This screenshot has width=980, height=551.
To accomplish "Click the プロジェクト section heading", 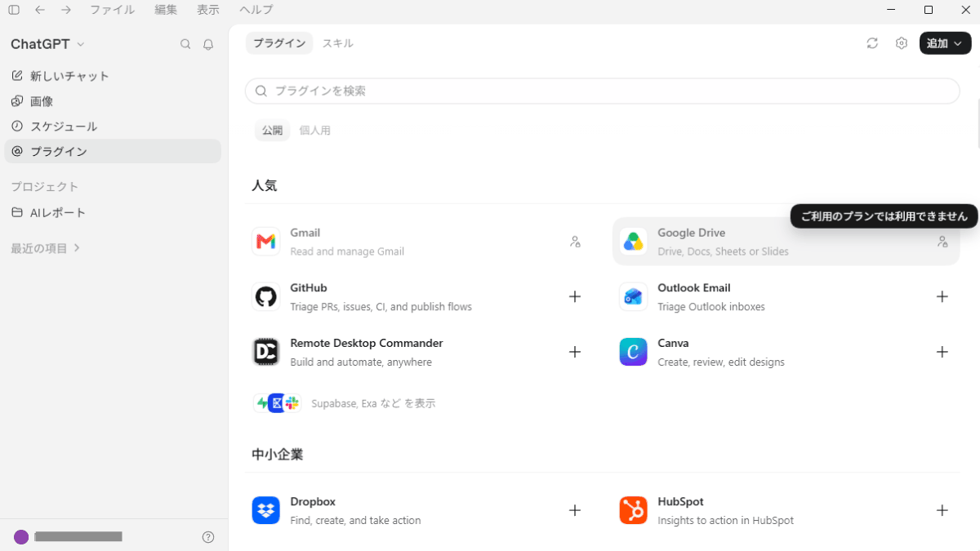I will click(45, 187).
